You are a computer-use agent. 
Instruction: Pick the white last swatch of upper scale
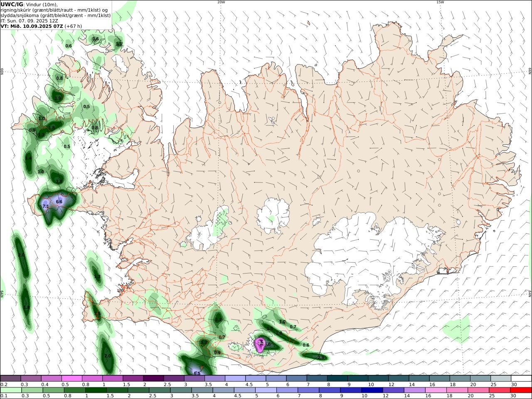click(521, 378)
